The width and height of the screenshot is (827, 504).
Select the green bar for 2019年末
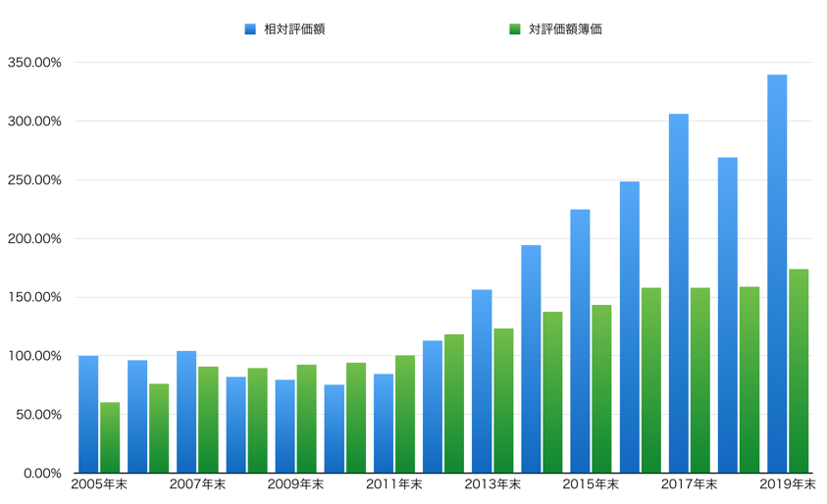coord(799,372)
